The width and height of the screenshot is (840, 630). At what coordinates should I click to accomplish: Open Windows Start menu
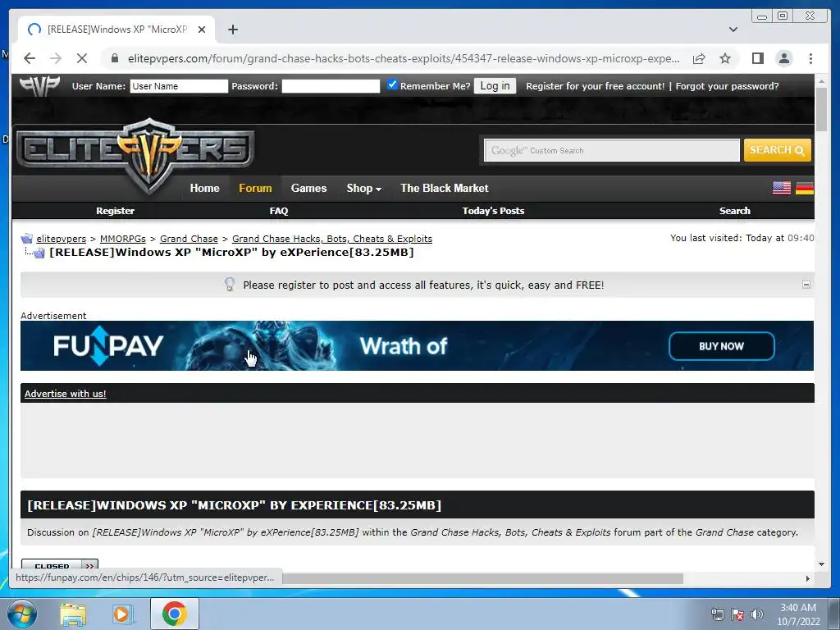(x=22, y=614)
